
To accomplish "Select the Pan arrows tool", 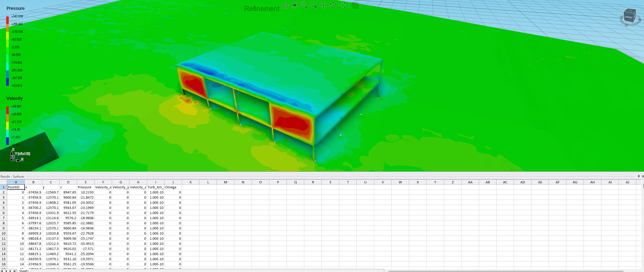I will tap(323, 5).
